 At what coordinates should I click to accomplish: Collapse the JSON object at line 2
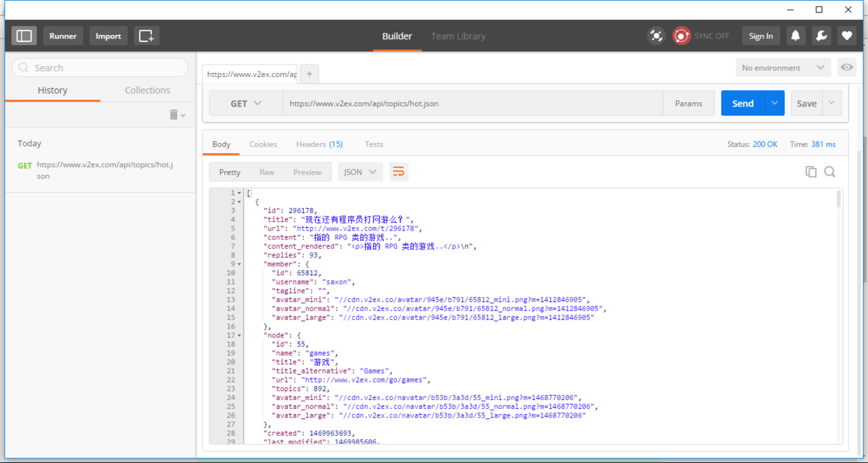[x=239, y=202]
